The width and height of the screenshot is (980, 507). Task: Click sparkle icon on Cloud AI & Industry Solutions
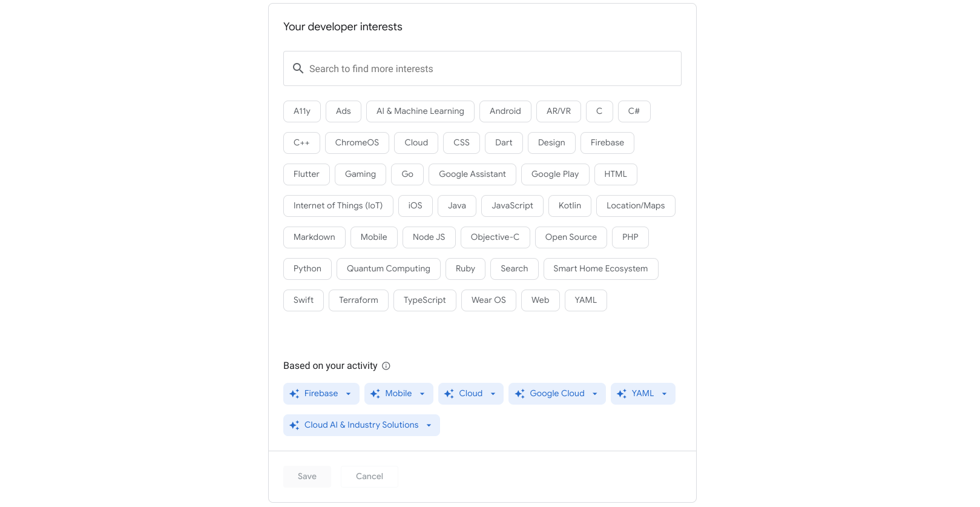tap(294, 425)
